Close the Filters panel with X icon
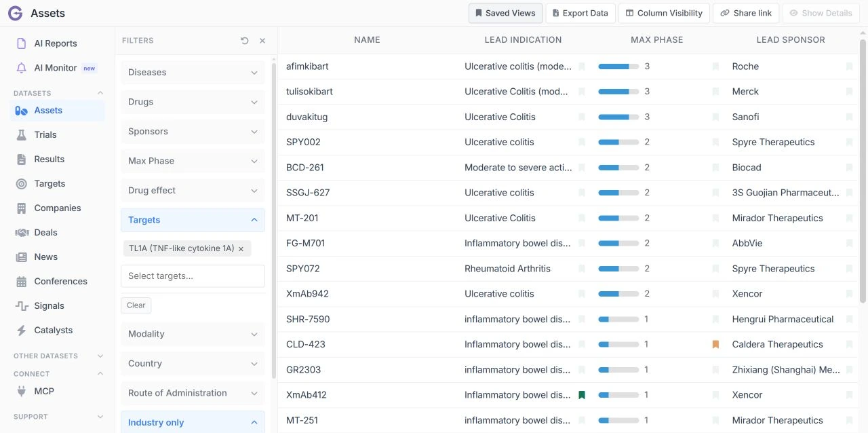 [x=262, y=41]
